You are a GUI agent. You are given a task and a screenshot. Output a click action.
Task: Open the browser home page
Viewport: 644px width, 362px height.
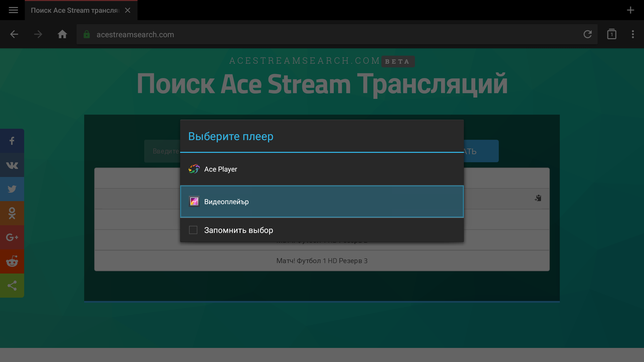[x=62, y=34]
